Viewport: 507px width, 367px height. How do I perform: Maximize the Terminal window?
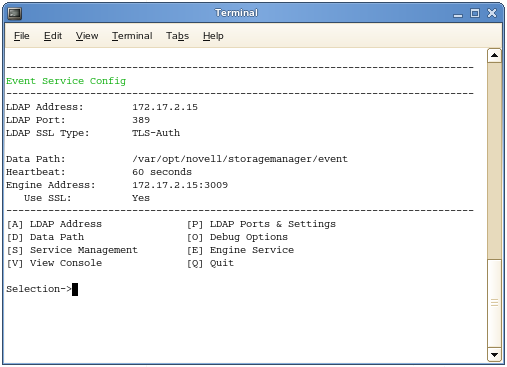click(x=475, y=13)
